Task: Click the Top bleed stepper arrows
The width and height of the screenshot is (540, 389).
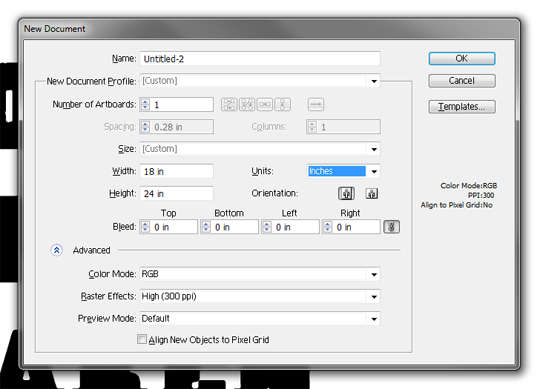Action: [145, 227]
